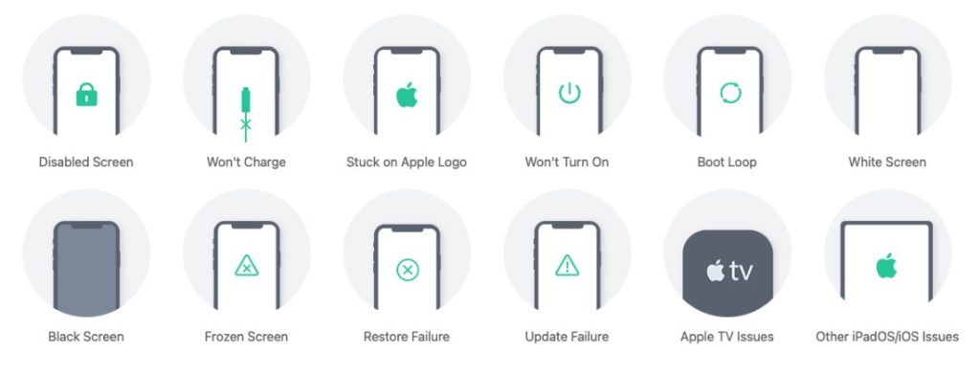Click the "Boot Loop" text label
Screen dimensions: 980x374
[727, 163]
